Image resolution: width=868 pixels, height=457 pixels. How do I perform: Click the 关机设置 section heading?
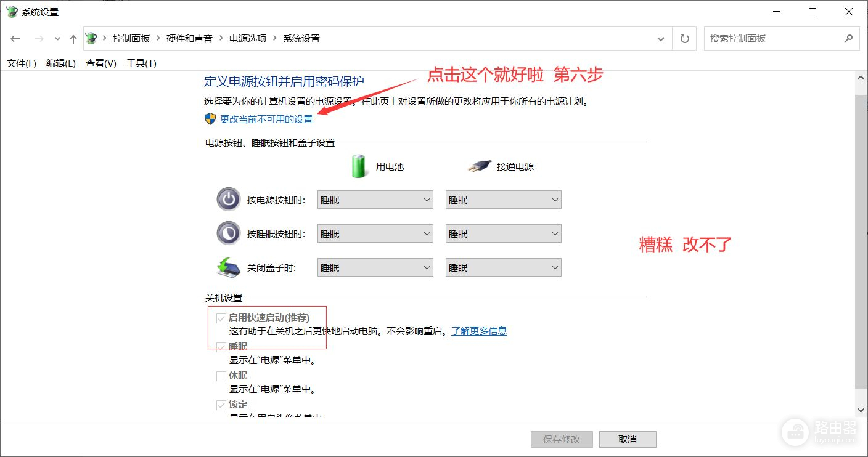(224, 297)
